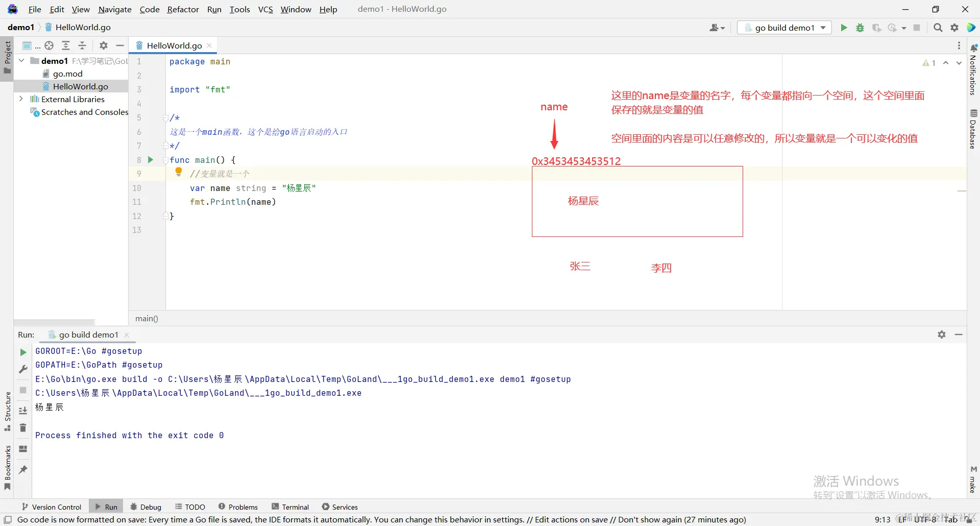Viewport: 980px width, 526px height.
Task: Open go build demo1 run configuration dropdown
Action: point(785,28)
